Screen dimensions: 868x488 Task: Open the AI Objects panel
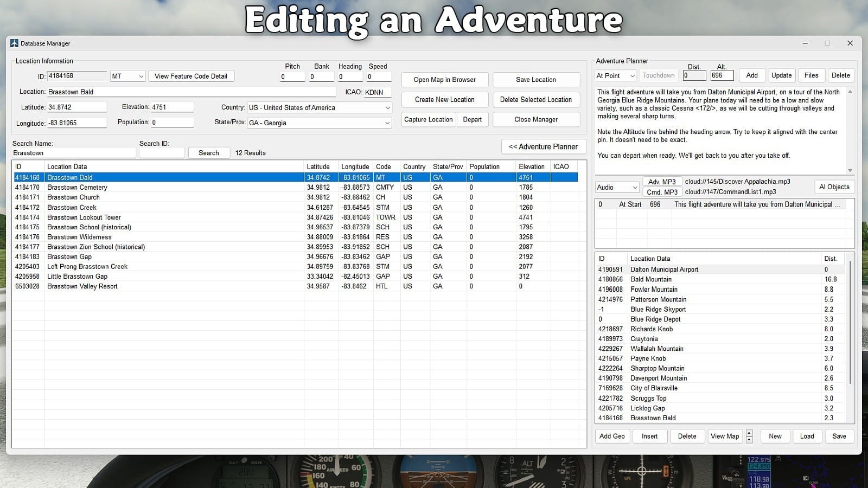coord(834,187)
